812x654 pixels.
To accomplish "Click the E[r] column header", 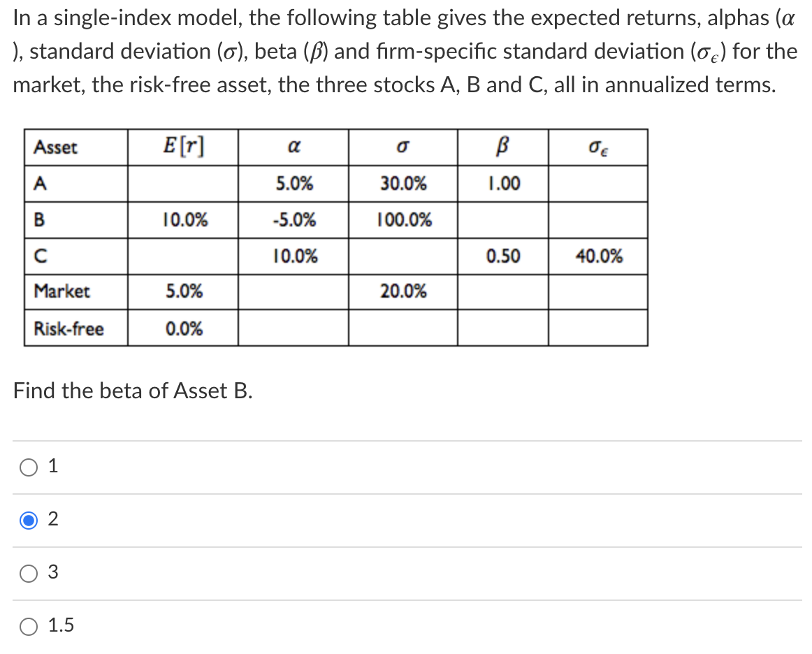I will (x=182, y=146).
